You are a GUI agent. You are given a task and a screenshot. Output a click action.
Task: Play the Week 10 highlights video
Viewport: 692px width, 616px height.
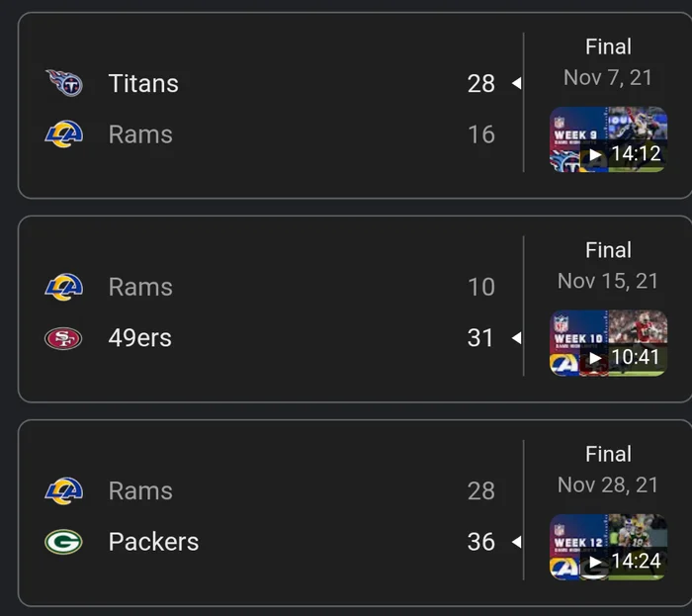pos(608,343)
